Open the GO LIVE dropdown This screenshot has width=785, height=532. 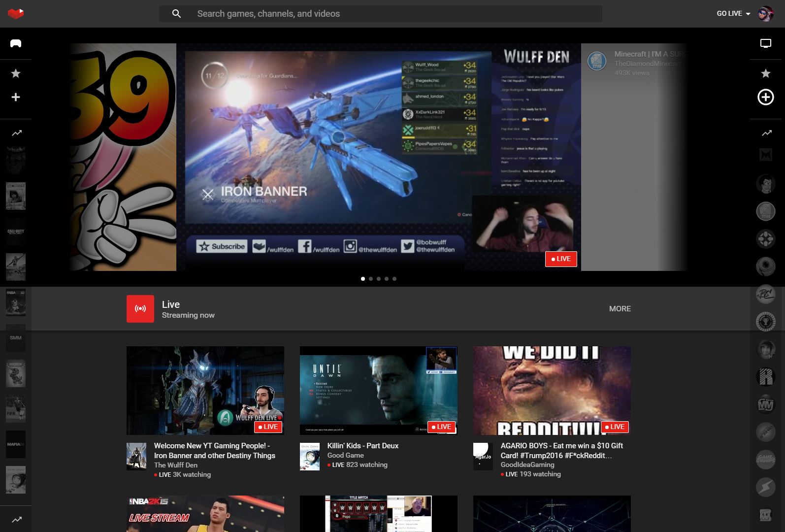733,14
